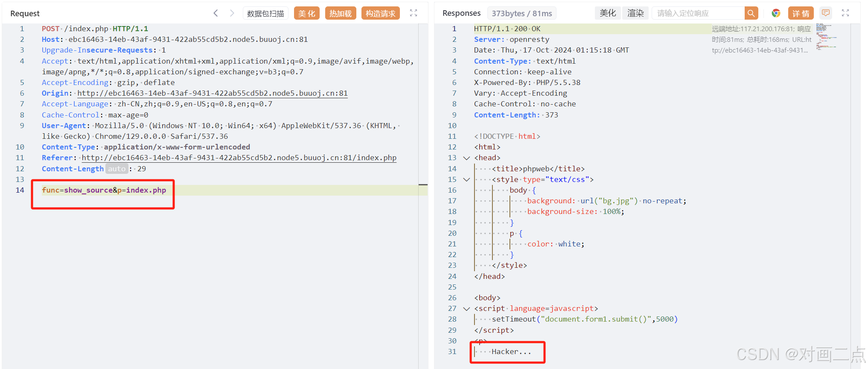This screenshot has height=369, width=868.
Task: Click the Connection: keep-alive line
Action: click(x=523, y=72)
